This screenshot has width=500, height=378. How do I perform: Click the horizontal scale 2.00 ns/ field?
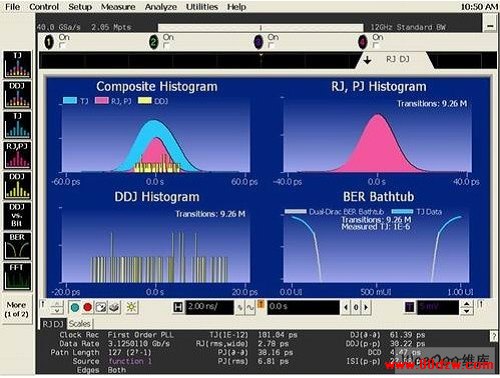209,307
